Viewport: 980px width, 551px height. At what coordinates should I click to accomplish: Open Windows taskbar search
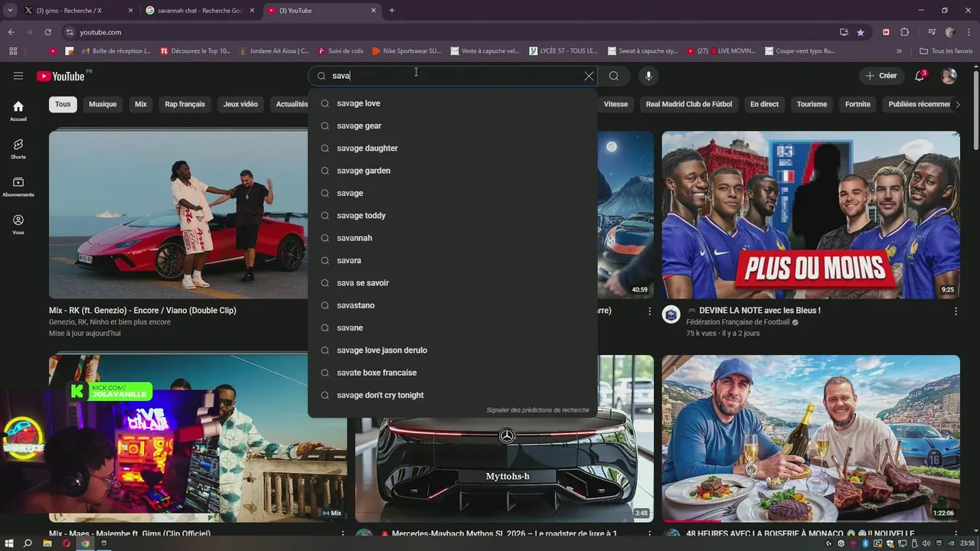coord(28,543)
